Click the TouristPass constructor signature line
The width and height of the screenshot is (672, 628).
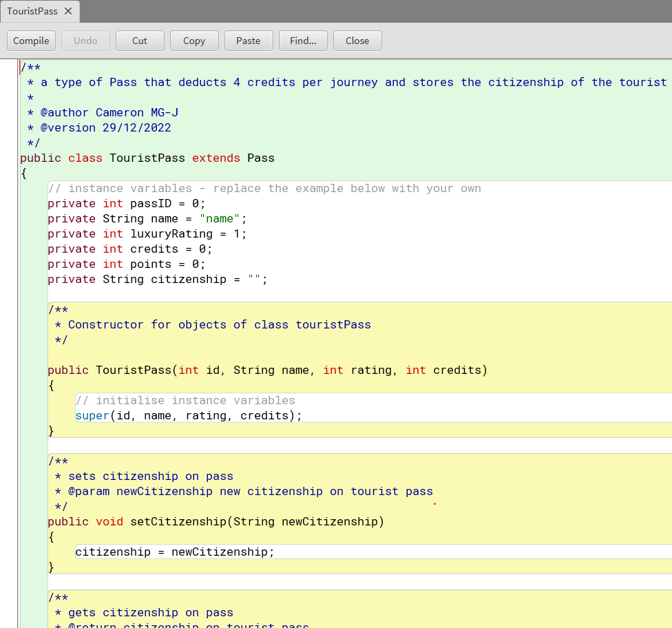[x=267, y=370]
